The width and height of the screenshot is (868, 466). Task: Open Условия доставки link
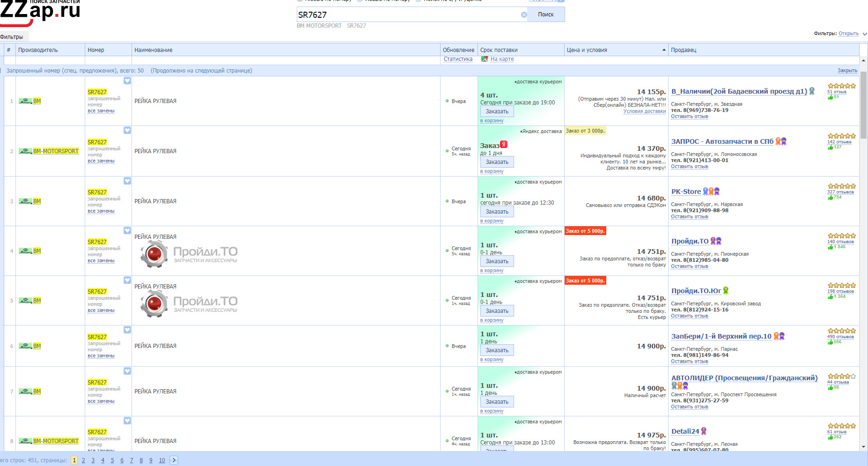click(644, 111)
